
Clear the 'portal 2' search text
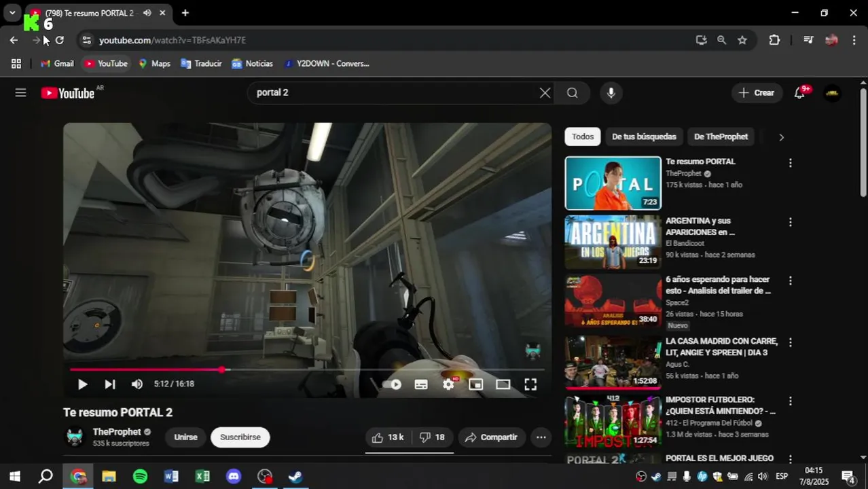(545, 93)
